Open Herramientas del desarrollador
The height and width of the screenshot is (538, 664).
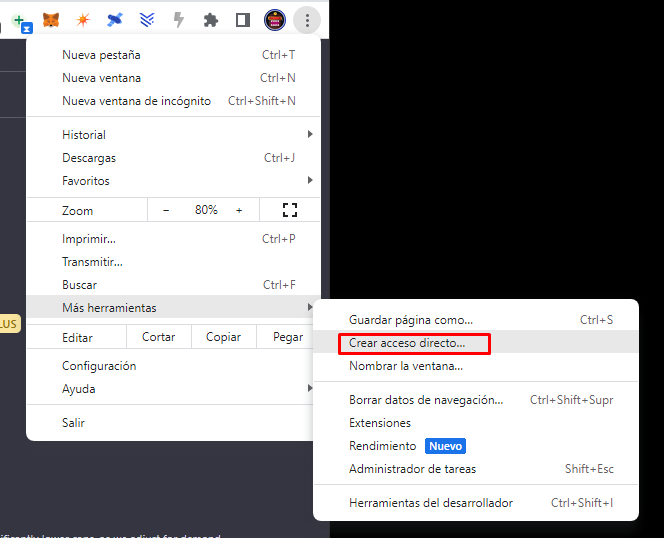pyautogui.click(x=476, y=503)
